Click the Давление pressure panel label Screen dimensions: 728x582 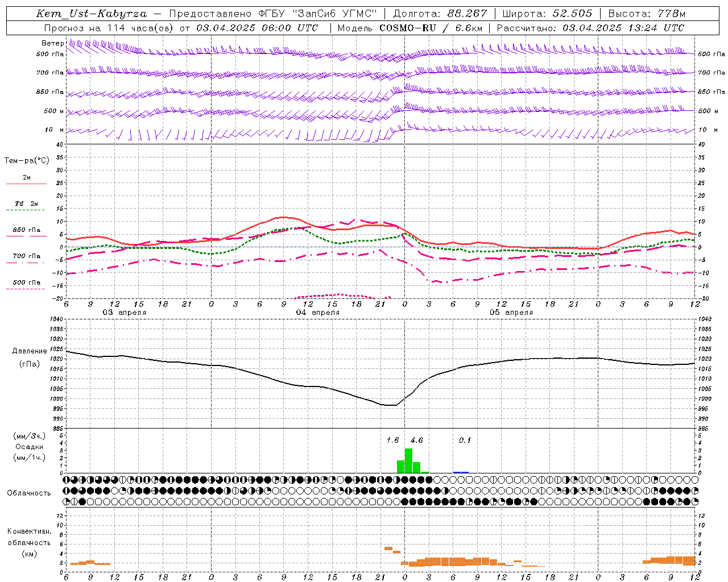(x=30, y=351)
